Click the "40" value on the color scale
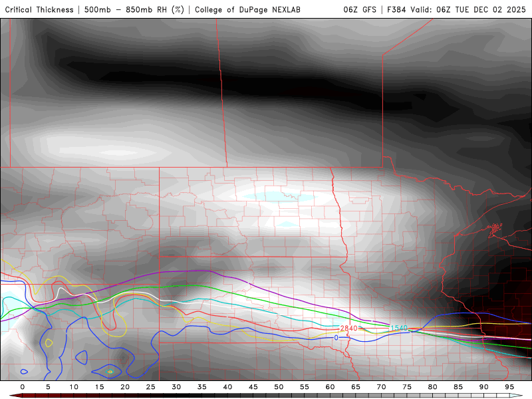The width and height of the screenshot is (532, 399). pos(227,387)
